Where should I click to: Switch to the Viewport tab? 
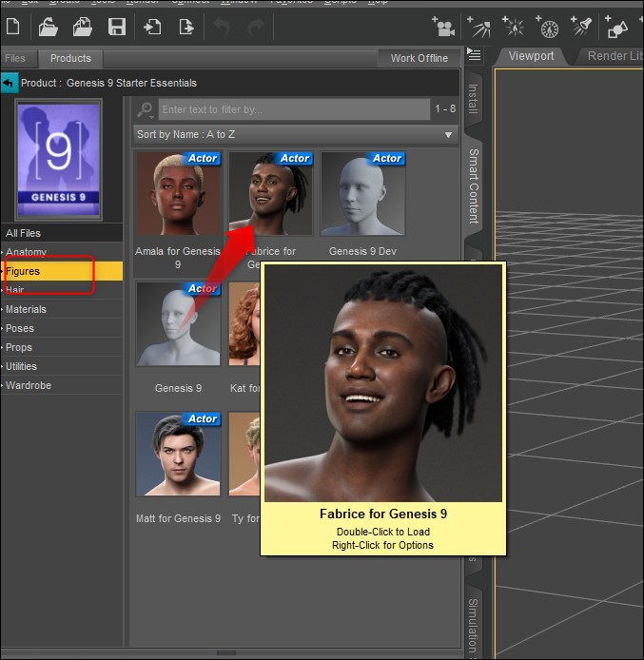(531, 56)
